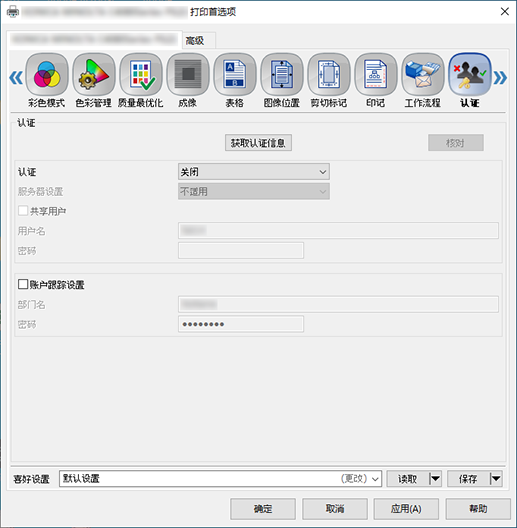Click the masked password field under 部门名

point(241,324)
